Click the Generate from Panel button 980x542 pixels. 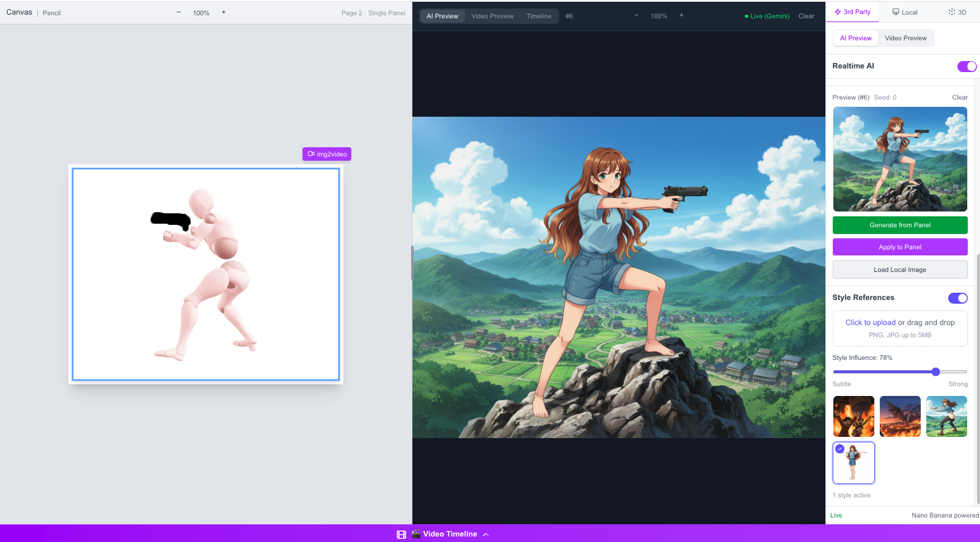pos(899,225)
